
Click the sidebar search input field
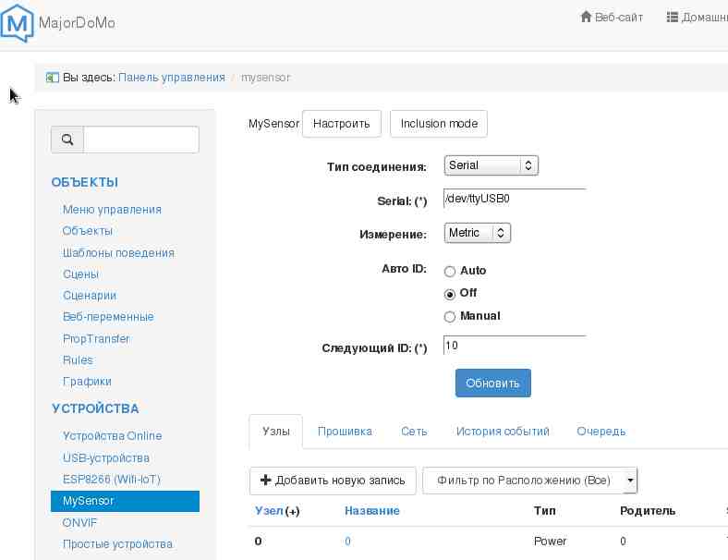click(x=141, y=140)
